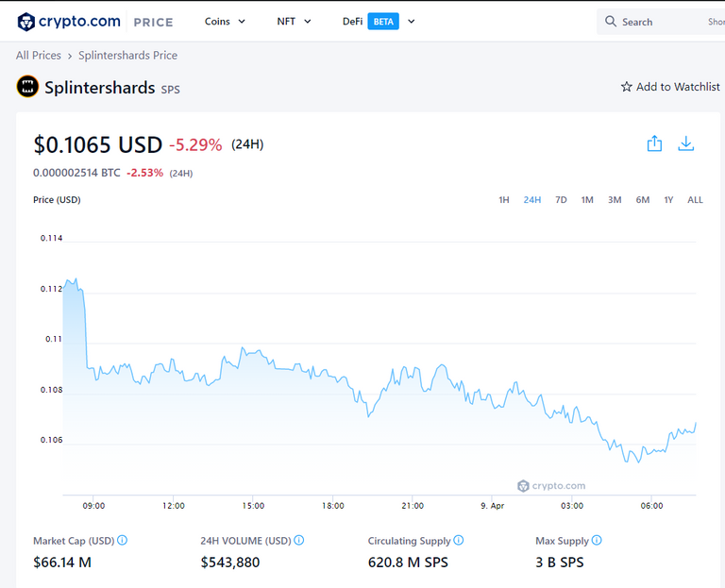Viewport: 725px width, 588px height.
Task: Click Add to Watchlist text
Action: pos(678,87)
